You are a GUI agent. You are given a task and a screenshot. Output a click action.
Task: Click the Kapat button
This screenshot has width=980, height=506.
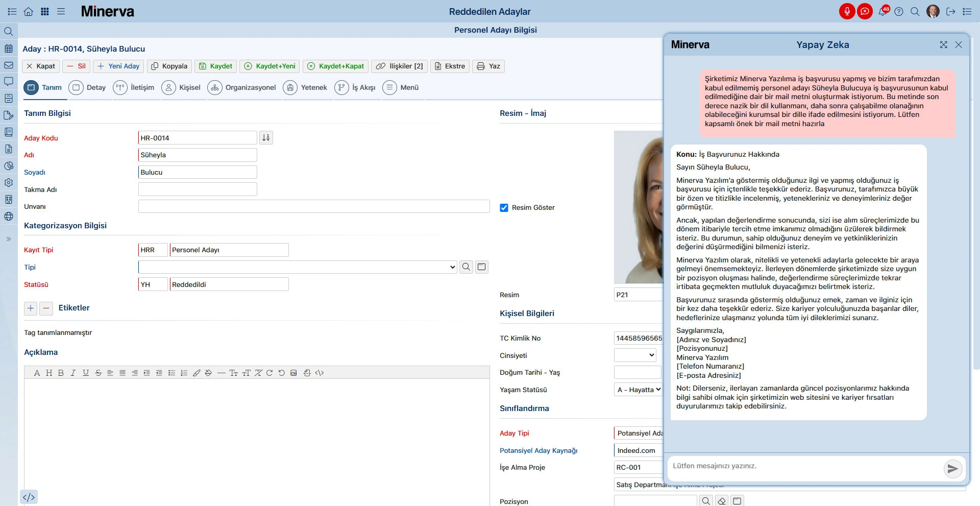coord(41,66)
